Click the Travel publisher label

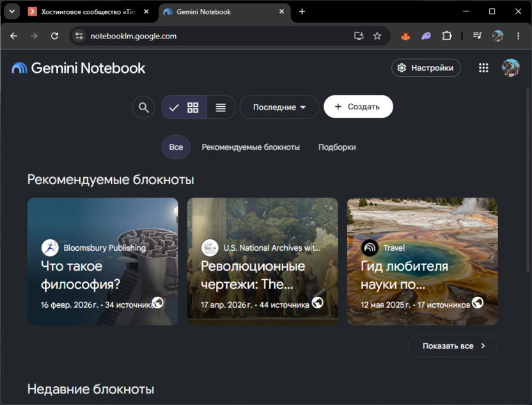point(394,248)
